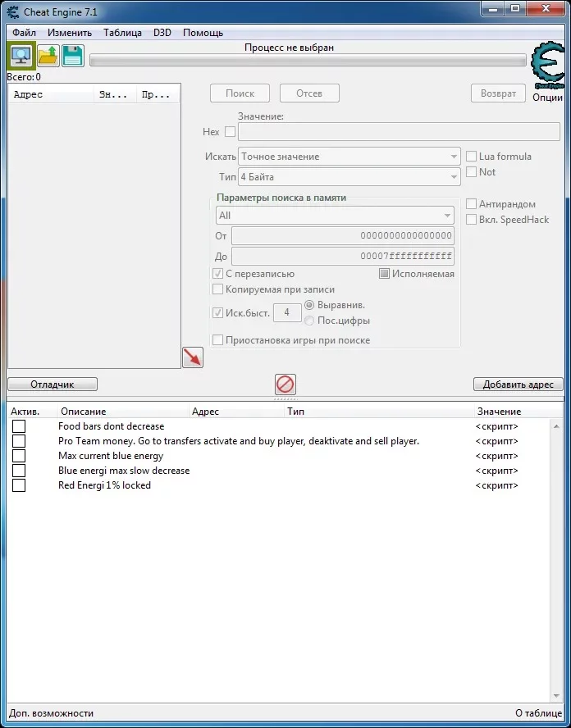Enable the Not checkbox
The height and width of the screenshot is (728, 571).
tap(471, 172)
